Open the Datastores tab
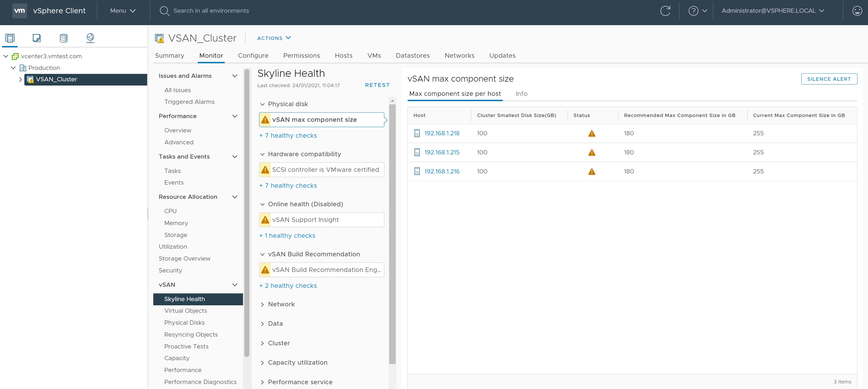868x389 pixels. [x=412, y=56]
